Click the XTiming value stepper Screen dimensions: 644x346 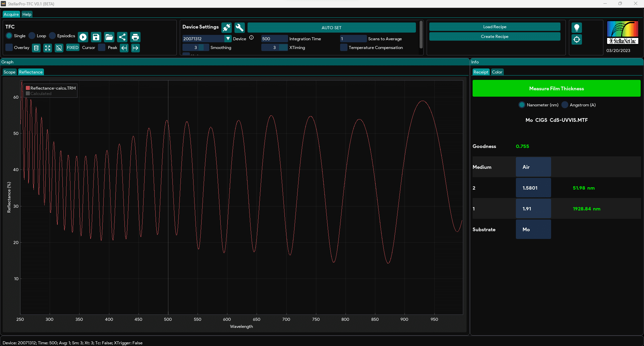(x=274, y=47)
